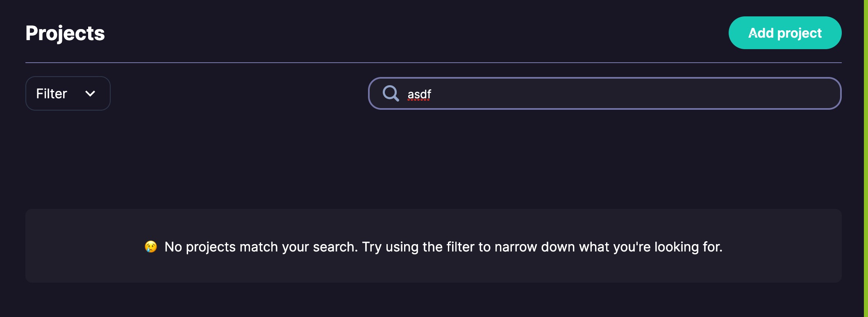The width and height of the screenshot is (868, 317).
Task: Click the green accent bar on the right edge
Action: (866, 158)
